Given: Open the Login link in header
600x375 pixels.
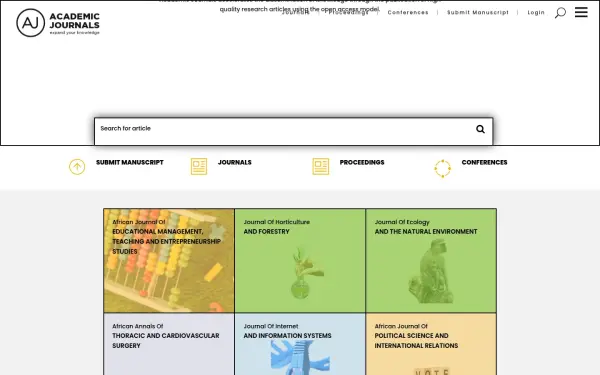Looking at the screenshot, I should tap(536, 12).
